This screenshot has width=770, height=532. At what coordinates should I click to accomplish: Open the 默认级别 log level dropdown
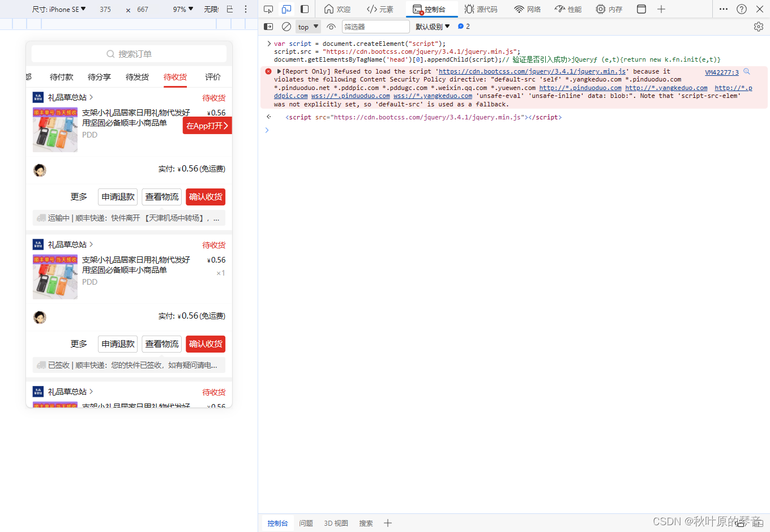click(x=433, y=27)
